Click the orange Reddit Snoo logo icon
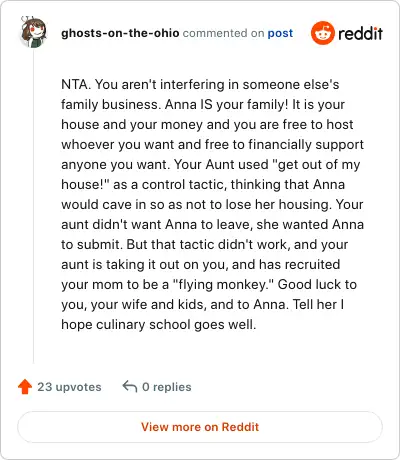The width and height of the screenshot is (400, 460). click(x=323, y=33)
